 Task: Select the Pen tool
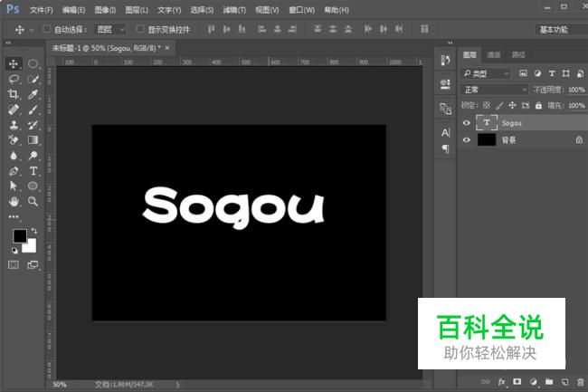click(14, 171)
